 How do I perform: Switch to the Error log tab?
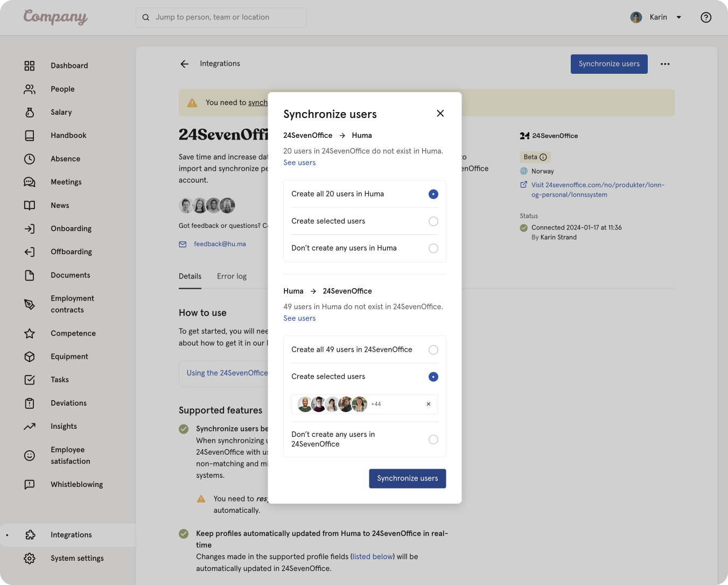[232, 276]
